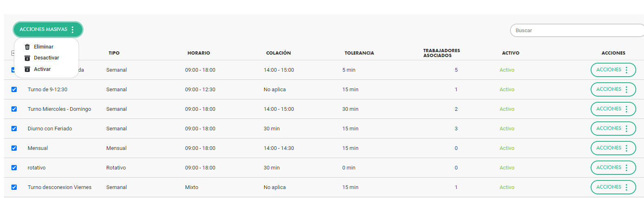644x198 pixels.
Task: Click three-dot icon in Turno desconexion Viernes row
Action: 626,187
